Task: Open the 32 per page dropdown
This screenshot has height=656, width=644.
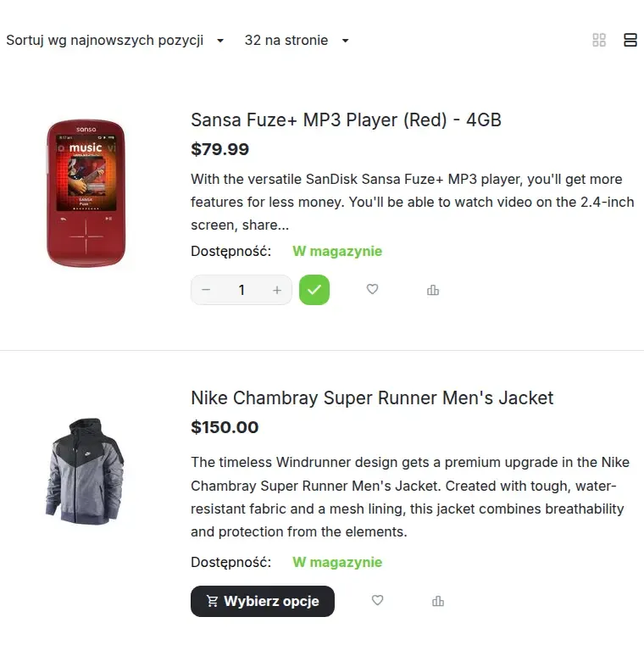Action: [297, 40]
